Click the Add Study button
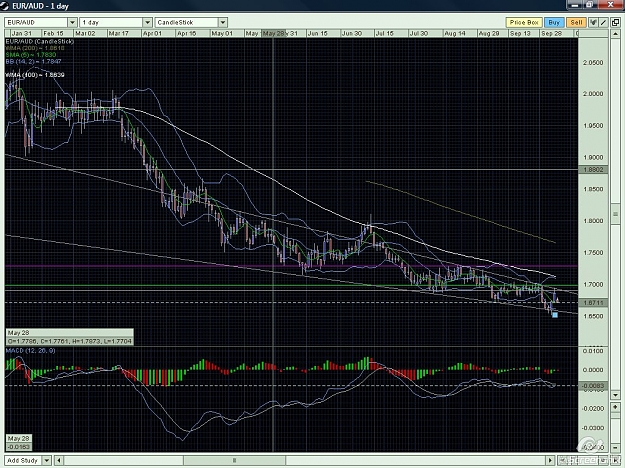Screen dimensions: 625x468 23,460
